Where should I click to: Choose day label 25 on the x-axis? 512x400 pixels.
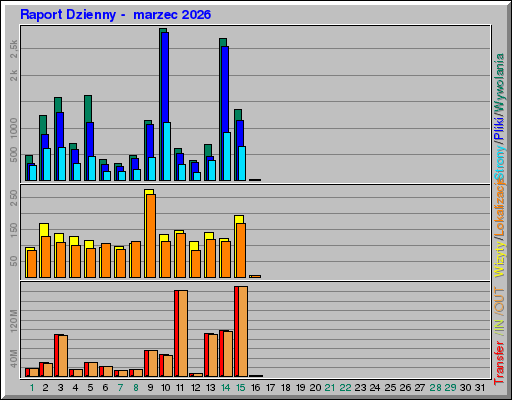click(x=390, y=388)
